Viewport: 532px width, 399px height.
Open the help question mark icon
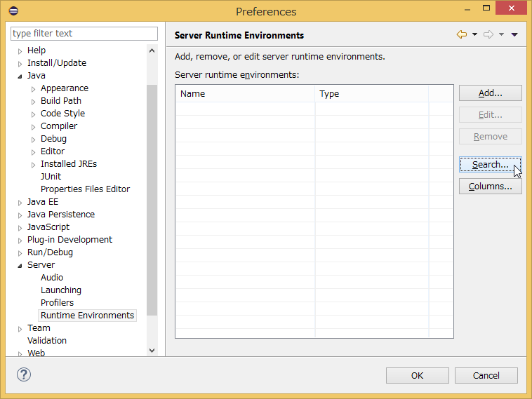click(24, 374)
